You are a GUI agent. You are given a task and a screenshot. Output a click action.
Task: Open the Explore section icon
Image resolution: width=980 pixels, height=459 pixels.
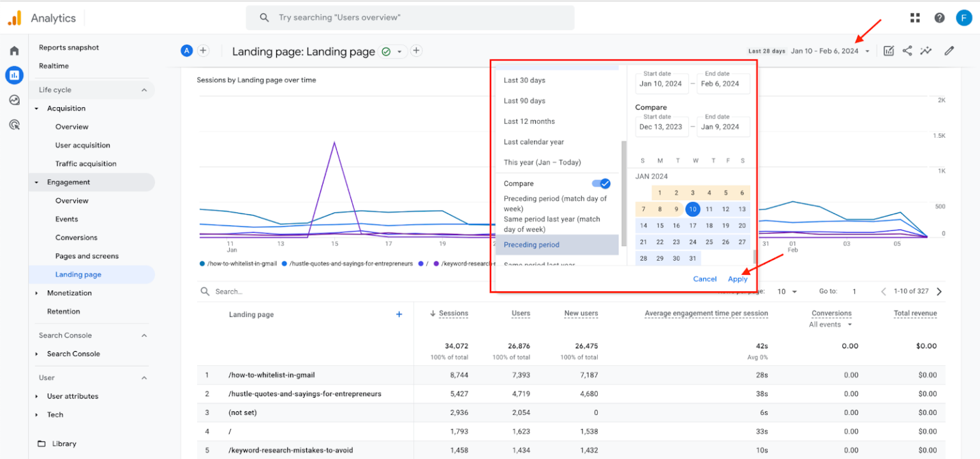14,100
